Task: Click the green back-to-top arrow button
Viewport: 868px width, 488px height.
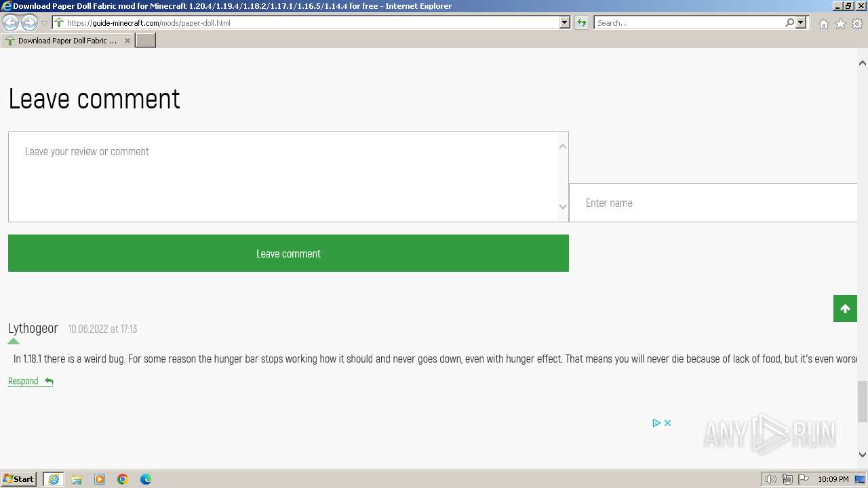Action: click(x=845, y=308)
